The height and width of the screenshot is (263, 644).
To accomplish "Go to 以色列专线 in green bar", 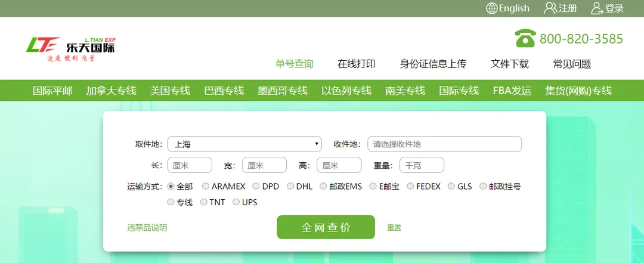I will [x=346, y=91].
